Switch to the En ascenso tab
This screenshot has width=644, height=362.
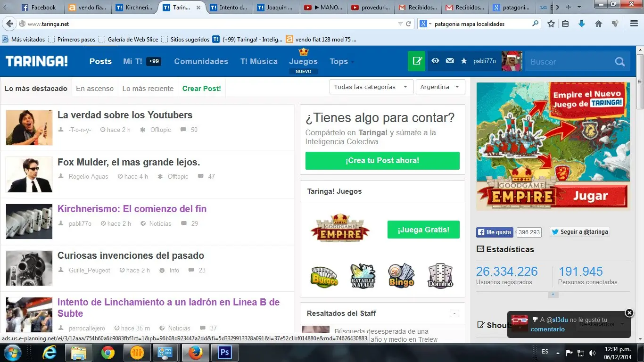pos(95,88)
